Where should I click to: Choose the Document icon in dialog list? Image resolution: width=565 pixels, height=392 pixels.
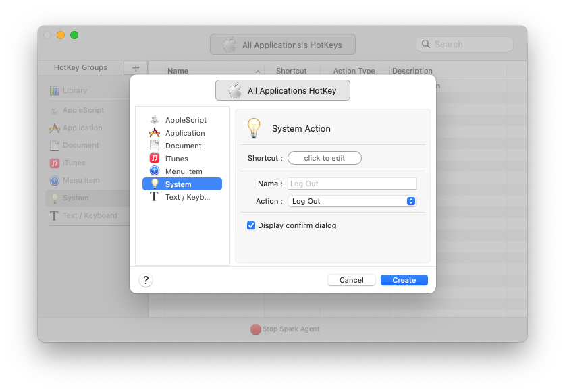point(155,146)
